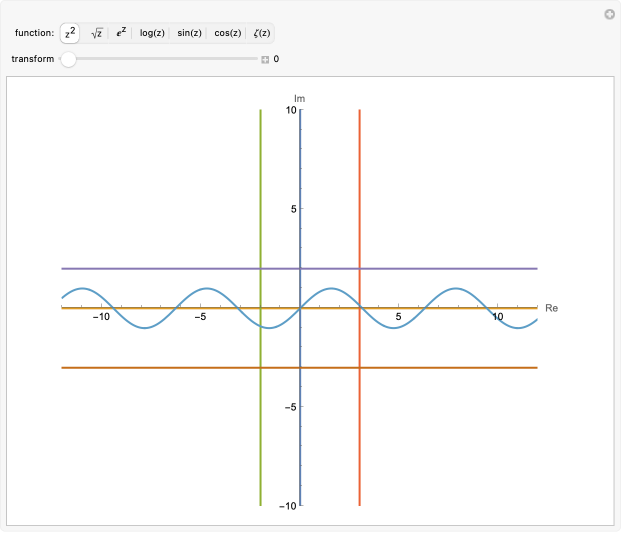621x533 pixels.
Task: Choose the square root √z function
Action: pyautogui.click(x=97, y=33)
